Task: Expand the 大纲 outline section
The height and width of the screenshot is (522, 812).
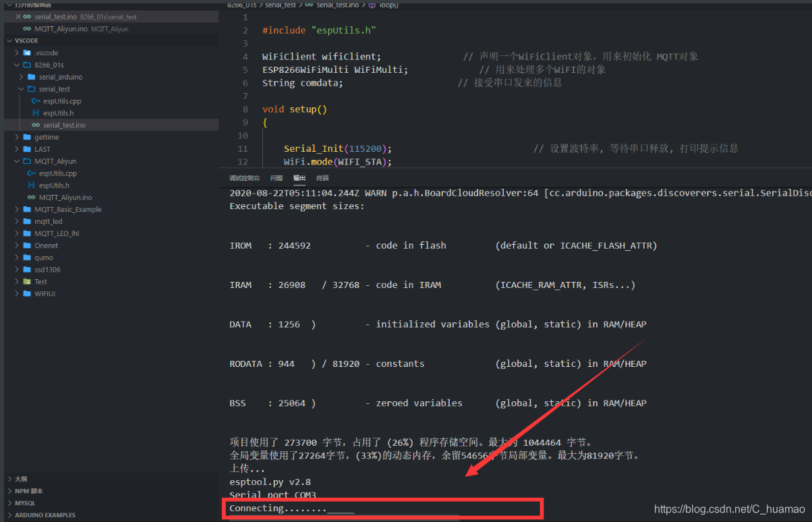Action: pos(9,479)
